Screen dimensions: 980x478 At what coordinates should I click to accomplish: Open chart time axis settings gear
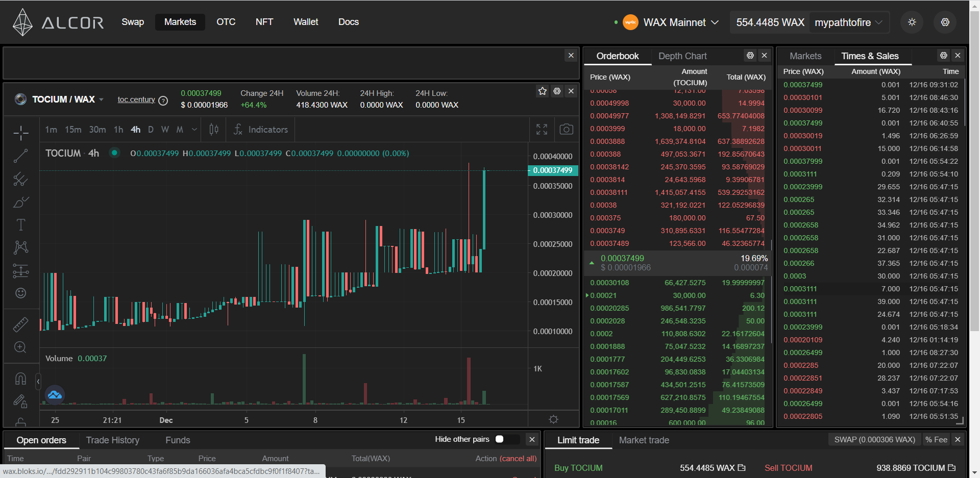coord(553,419)
